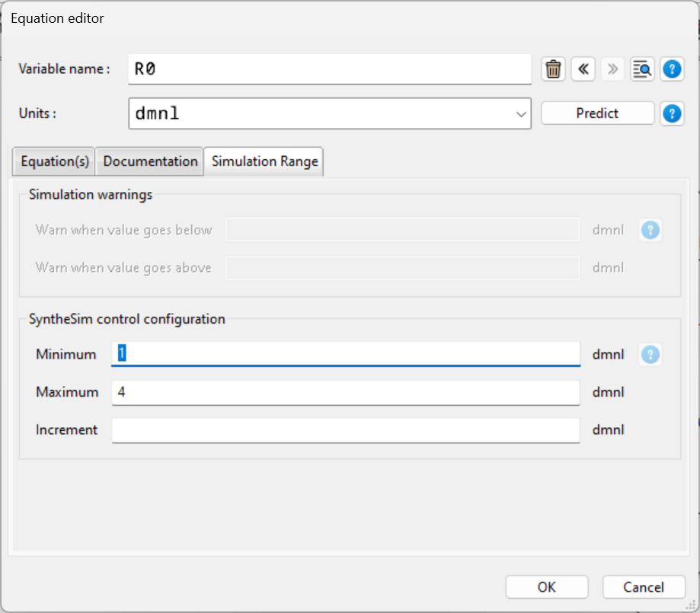The width and height of the screenshot is (700, 613).
Task: Click the double-right arrow next variable icon
Action: pyautogui.click(x=611, y=69)
